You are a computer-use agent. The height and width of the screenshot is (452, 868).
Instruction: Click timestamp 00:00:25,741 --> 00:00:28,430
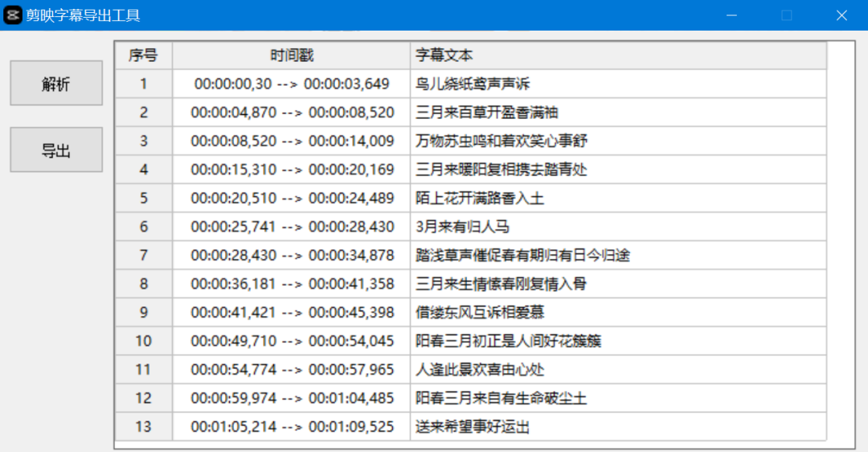point(293,227)
